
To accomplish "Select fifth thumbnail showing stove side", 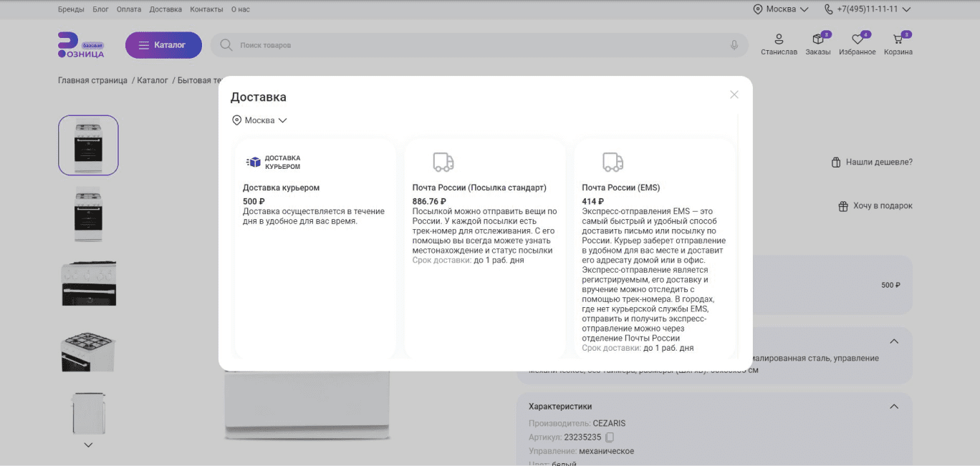I will click(x=88, y=413).
